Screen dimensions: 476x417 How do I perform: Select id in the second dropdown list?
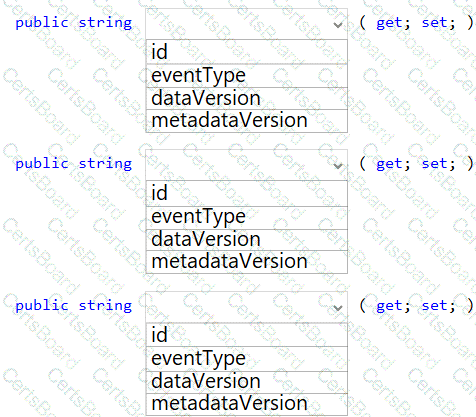click(247, 193)
